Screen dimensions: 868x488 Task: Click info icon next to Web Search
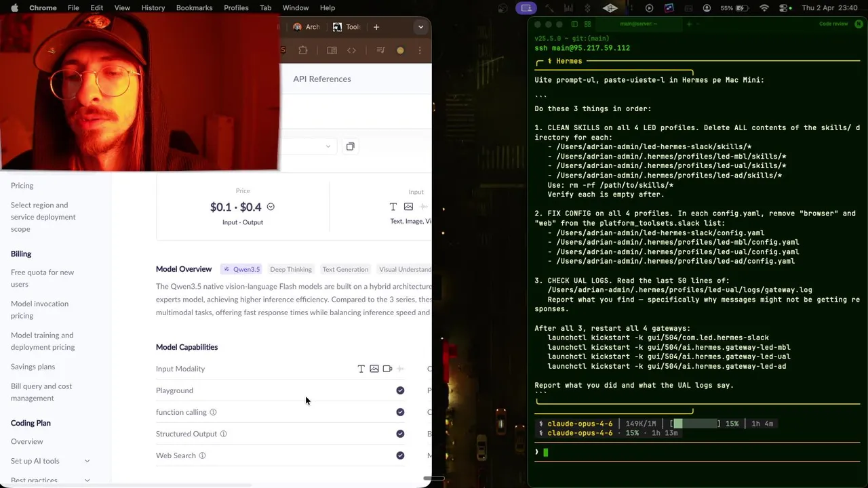click(x=202, y=455)
